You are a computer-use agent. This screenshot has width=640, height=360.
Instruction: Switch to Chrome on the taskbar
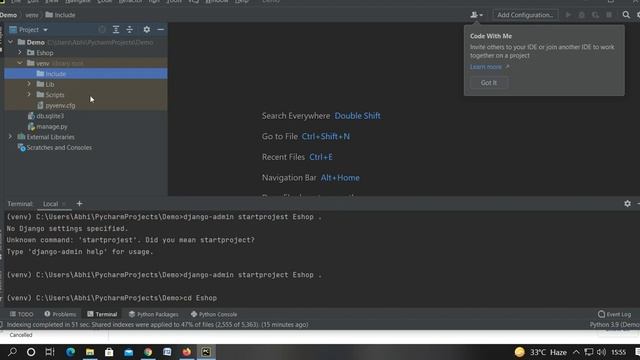click(148, 352)
